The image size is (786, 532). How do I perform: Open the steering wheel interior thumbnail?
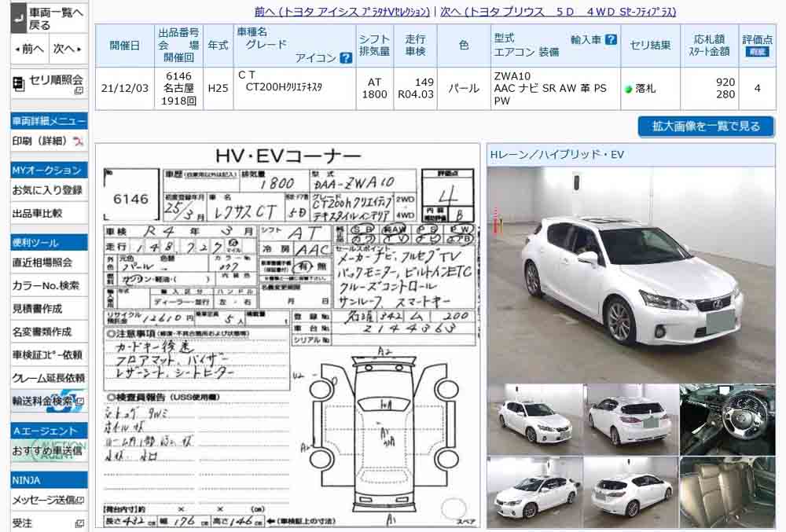point(727,420)
